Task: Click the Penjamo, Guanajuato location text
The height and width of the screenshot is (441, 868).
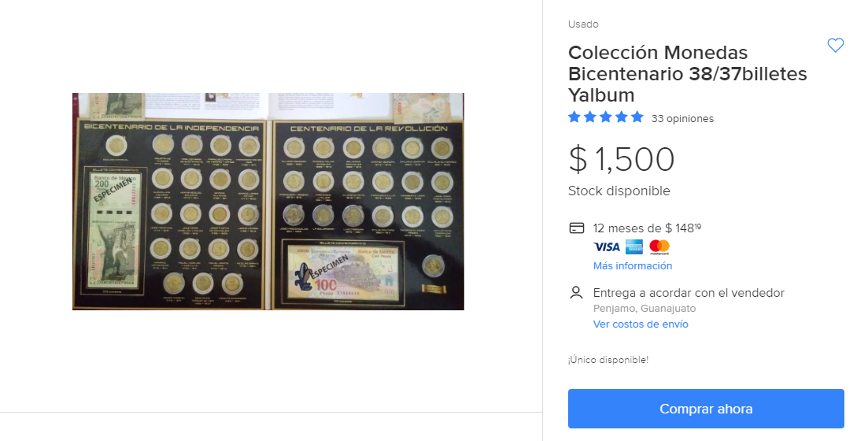Action: tap(645, 309)
